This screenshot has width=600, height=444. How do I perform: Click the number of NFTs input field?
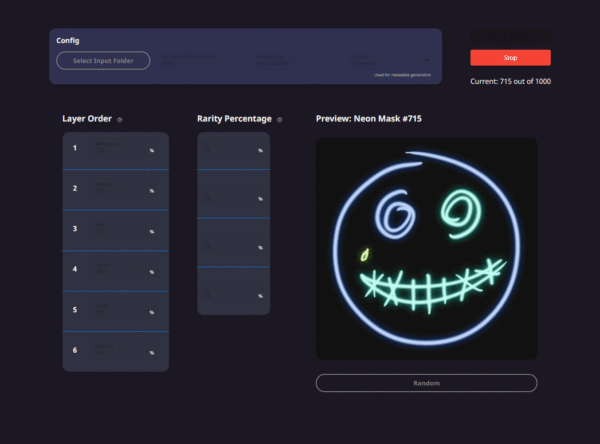coord(201,60)
